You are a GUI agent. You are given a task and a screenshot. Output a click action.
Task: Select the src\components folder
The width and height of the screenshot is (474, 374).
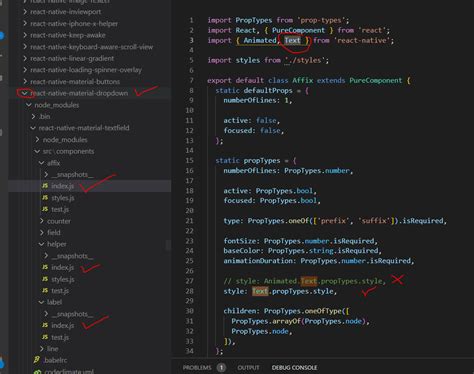[x=68, y=151]
